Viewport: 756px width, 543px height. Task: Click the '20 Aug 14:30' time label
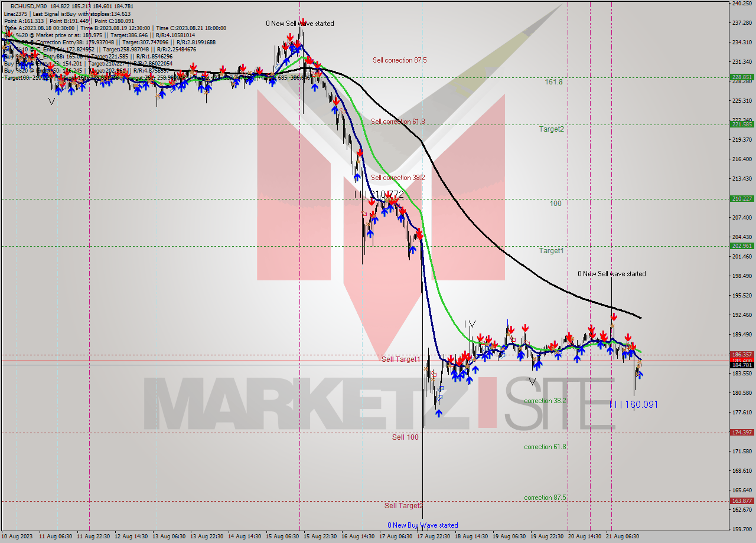584,537
